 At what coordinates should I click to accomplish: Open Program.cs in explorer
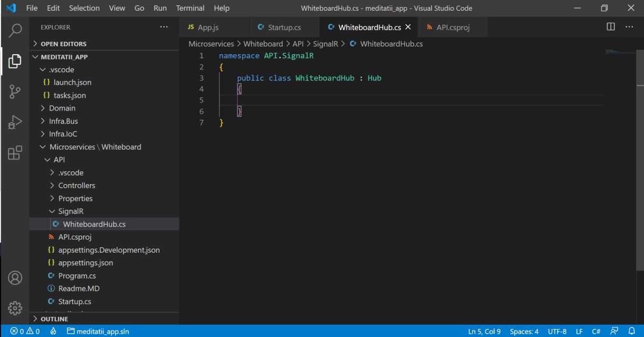104,276
